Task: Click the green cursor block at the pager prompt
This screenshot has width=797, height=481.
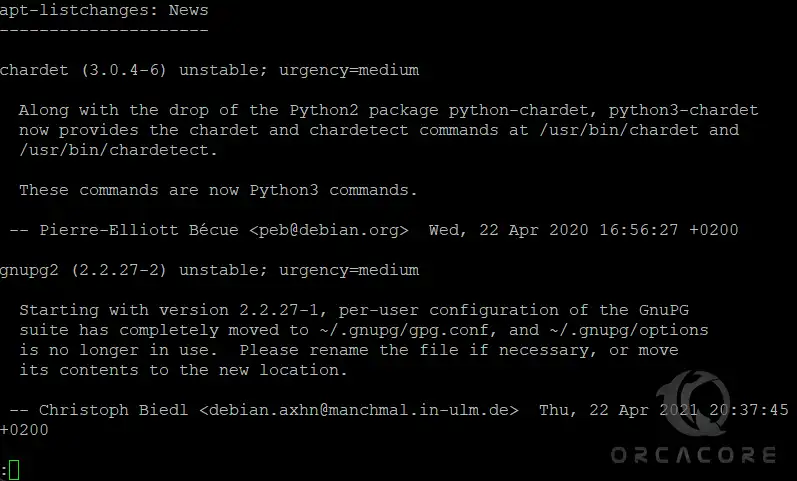Action: point(14,470)
